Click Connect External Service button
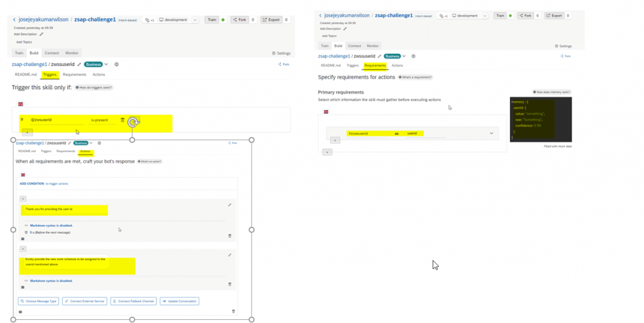Image resolution: width=644 pixels, height=323 pixels. pos(85,301)
